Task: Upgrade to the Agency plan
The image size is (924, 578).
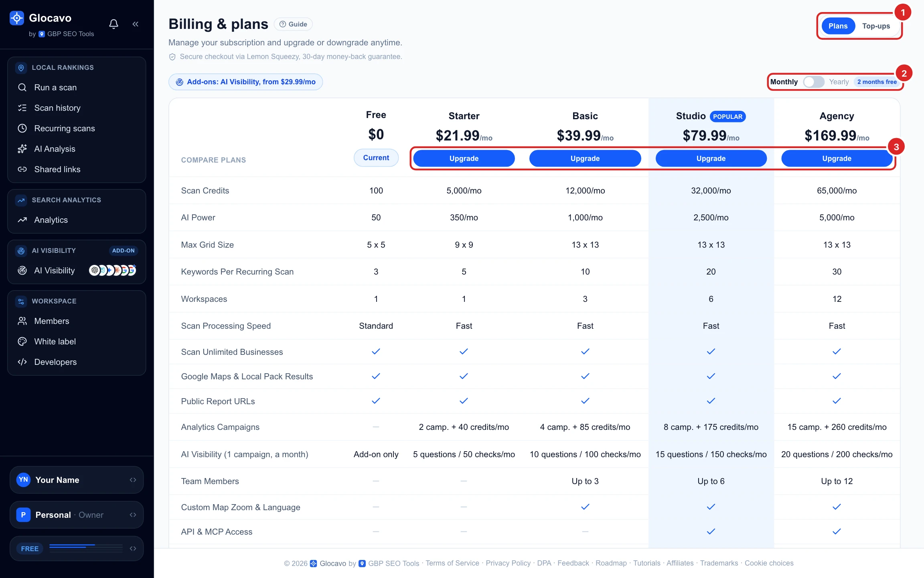Action: coord(837,159)
